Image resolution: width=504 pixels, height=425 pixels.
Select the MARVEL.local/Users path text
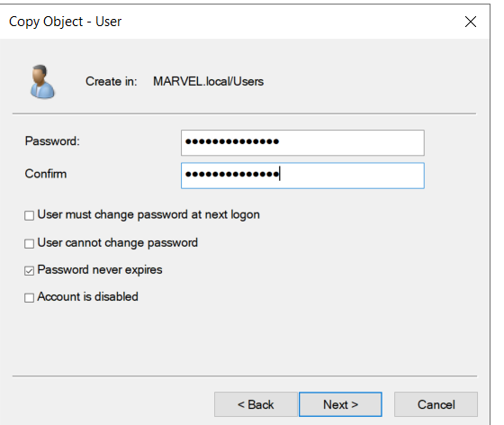coord(208,82)
